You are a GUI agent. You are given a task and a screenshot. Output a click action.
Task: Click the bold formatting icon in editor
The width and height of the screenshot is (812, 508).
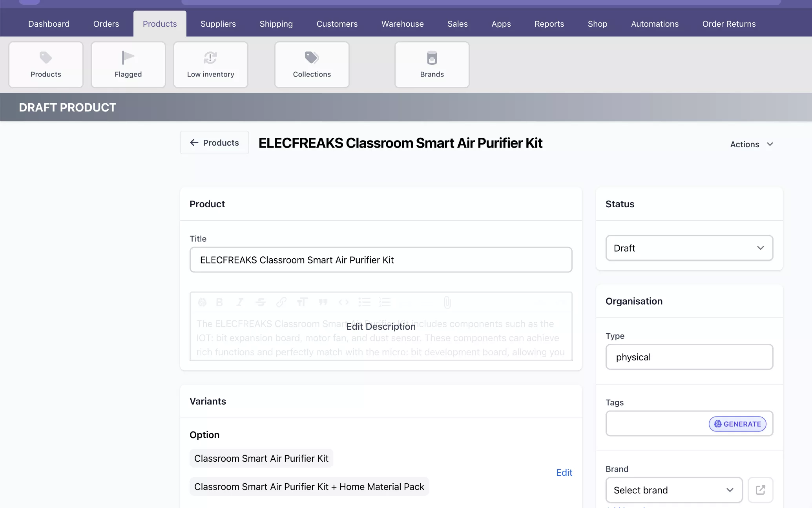point(219,302)
